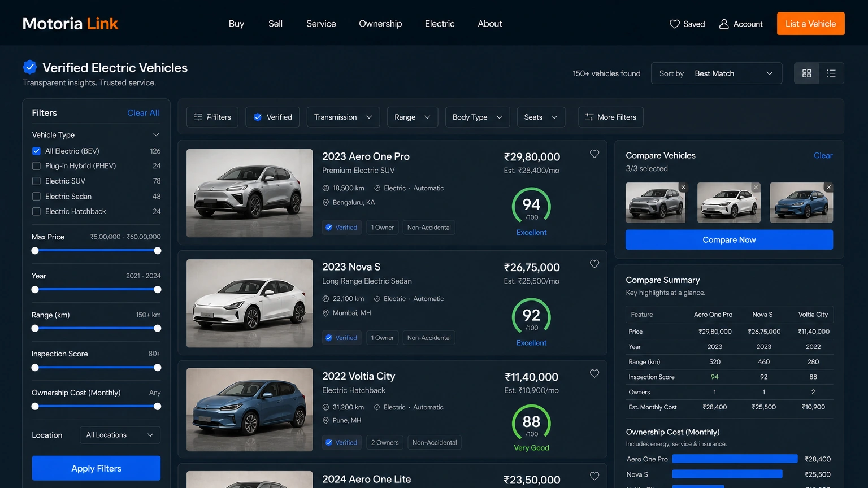Favorite the 2023 Aero One Pro listing

pos(594,154)
